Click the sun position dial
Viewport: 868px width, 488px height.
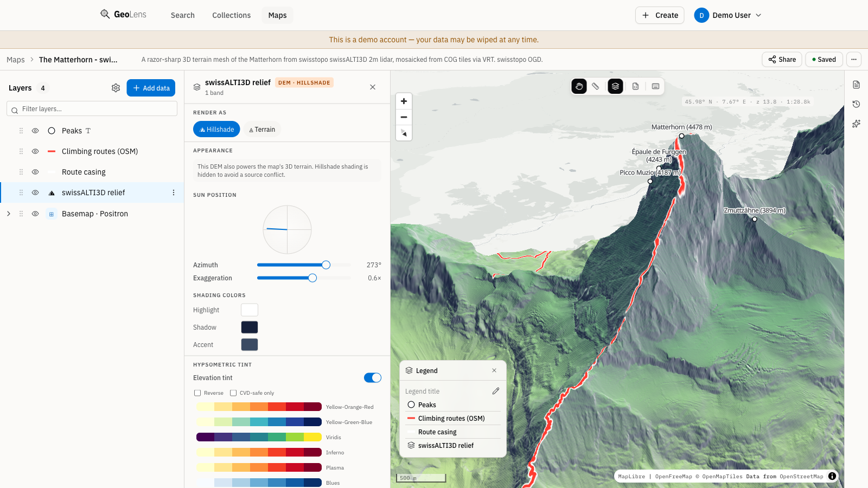pos(287,229)
